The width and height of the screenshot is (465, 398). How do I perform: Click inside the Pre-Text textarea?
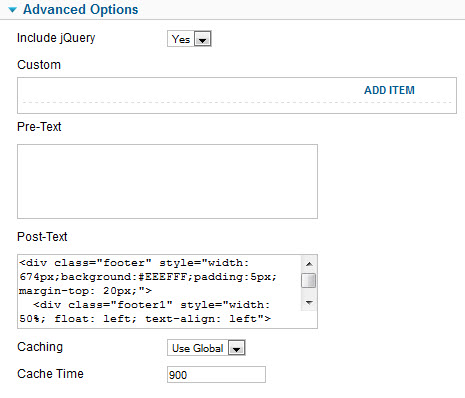(167, 181)
